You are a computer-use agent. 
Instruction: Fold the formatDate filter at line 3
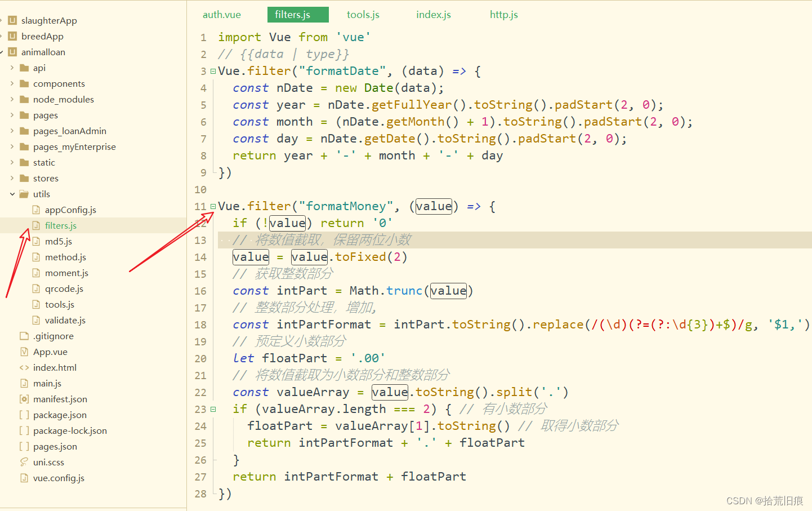point(213,71)
